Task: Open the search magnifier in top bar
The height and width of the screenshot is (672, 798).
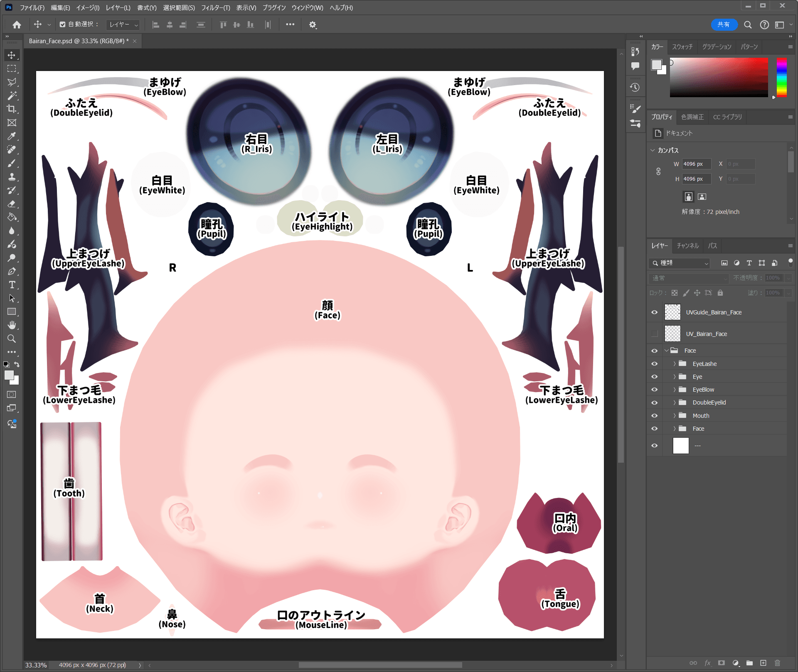Action: [x=748, y=25]
